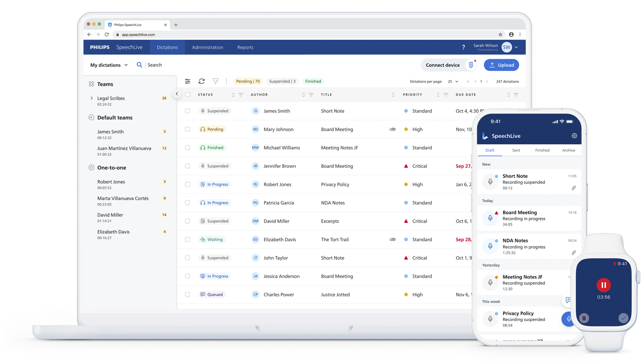Switch to phone Finished tab
This screenshot has height=364, width=642.
(x=542, y=150)
